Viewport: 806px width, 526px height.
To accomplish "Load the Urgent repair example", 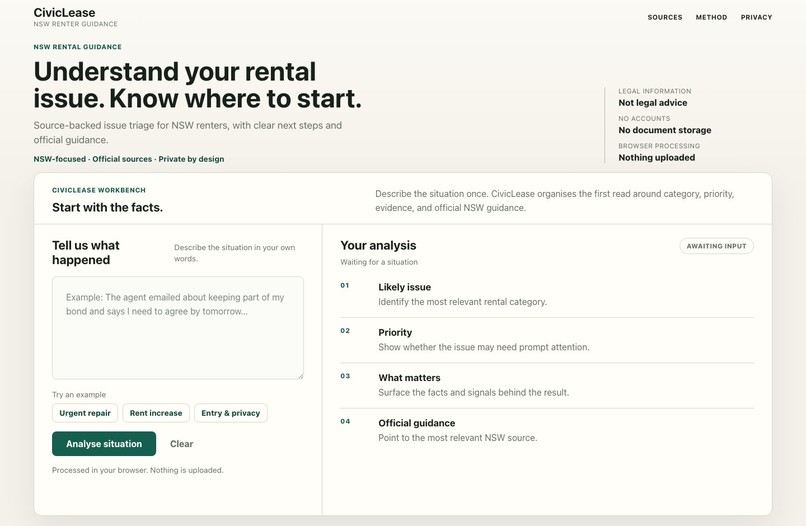I will point(85,413).
